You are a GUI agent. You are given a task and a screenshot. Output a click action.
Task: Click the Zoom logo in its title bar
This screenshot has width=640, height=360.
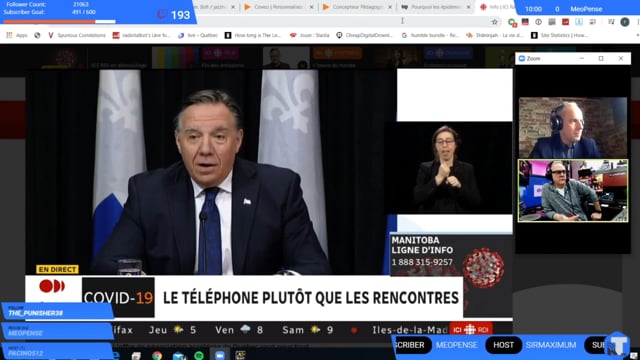(x=522, y=59)
